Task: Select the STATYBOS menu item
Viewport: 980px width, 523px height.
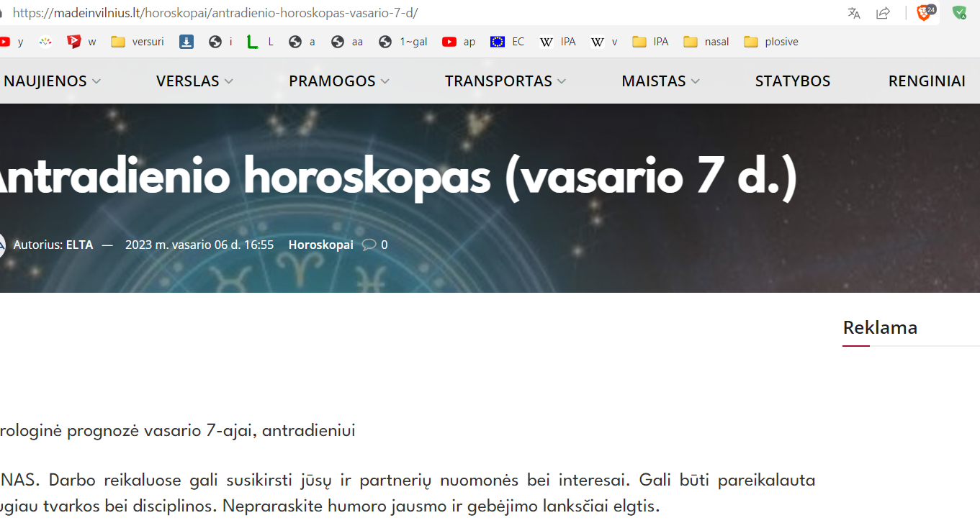Action: (x=792, y=81)
